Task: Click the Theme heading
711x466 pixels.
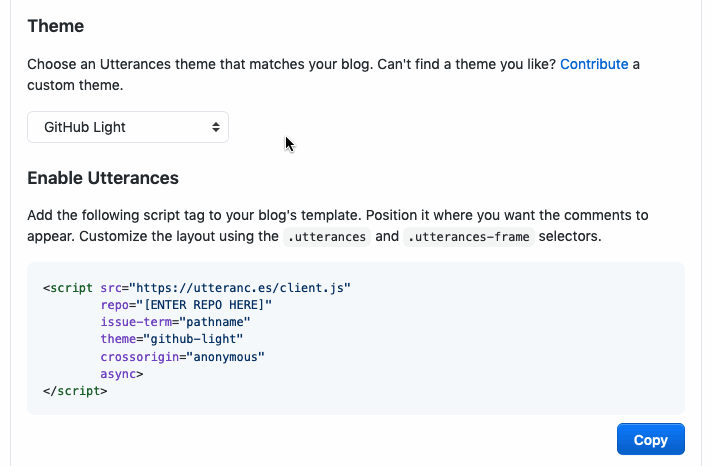Action: (56, 26)
